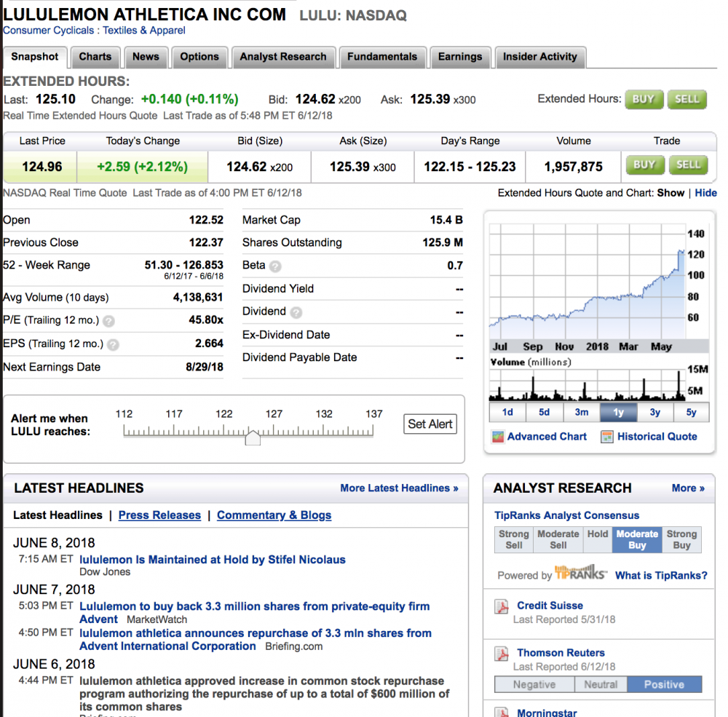Open the Advanced Chart icon

tap(498, 437)
